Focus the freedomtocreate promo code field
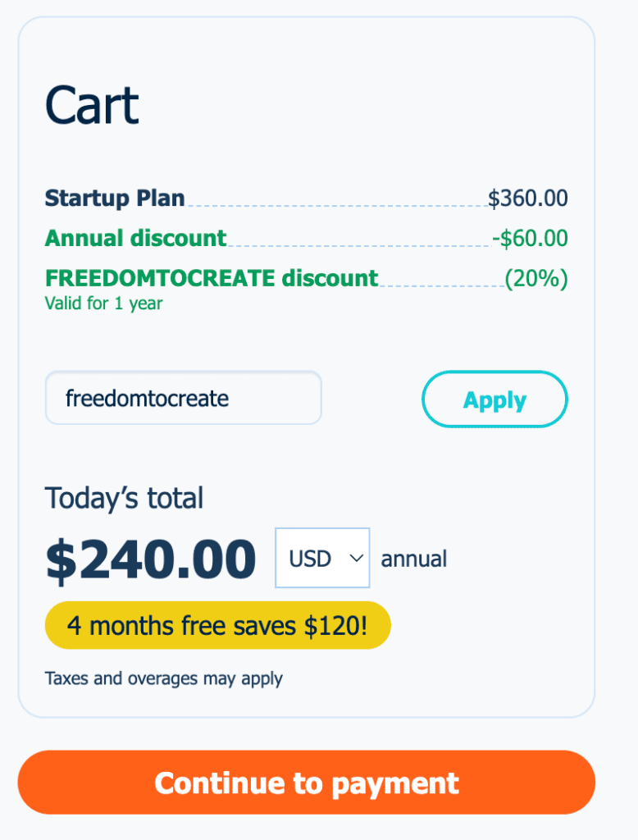 point(183,399)
